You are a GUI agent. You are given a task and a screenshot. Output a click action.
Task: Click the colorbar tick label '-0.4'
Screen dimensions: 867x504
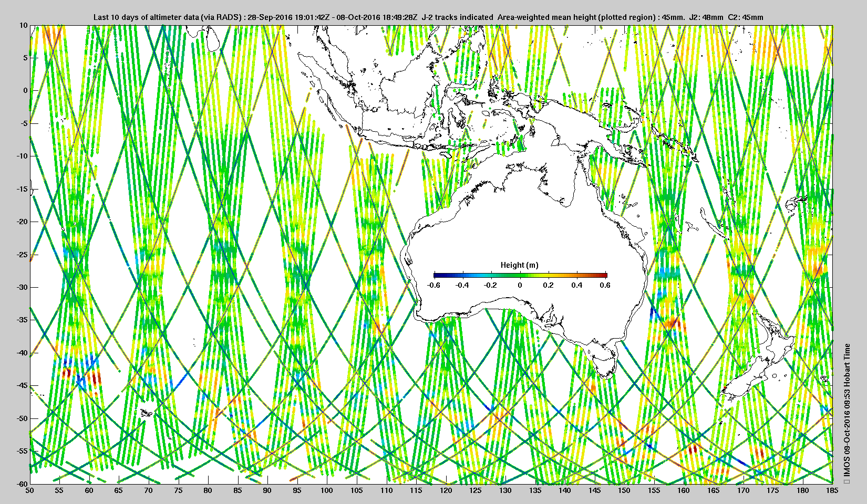pos(462,285)
